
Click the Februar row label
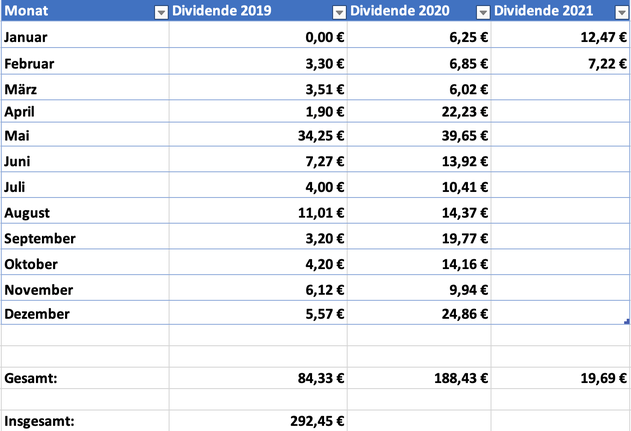click(29, 64)
